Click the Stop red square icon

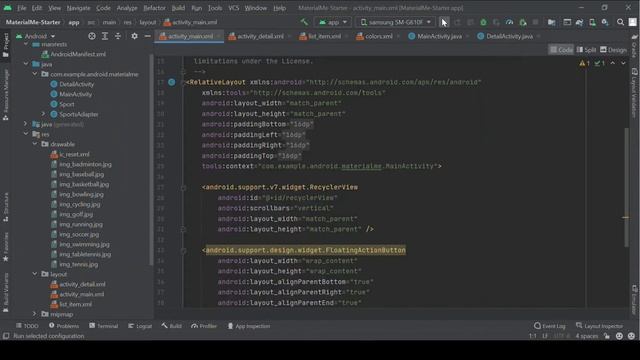(x=536, y=22)
